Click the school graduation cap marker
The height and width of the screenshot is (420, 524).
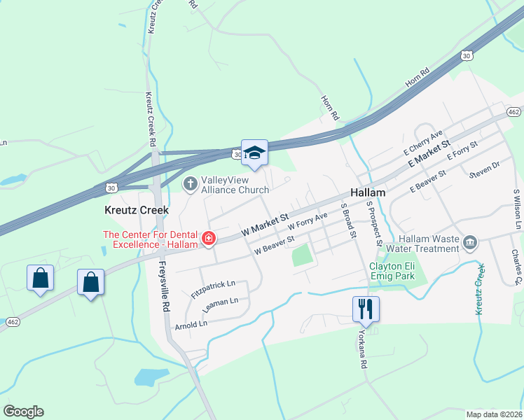(254, 153)
